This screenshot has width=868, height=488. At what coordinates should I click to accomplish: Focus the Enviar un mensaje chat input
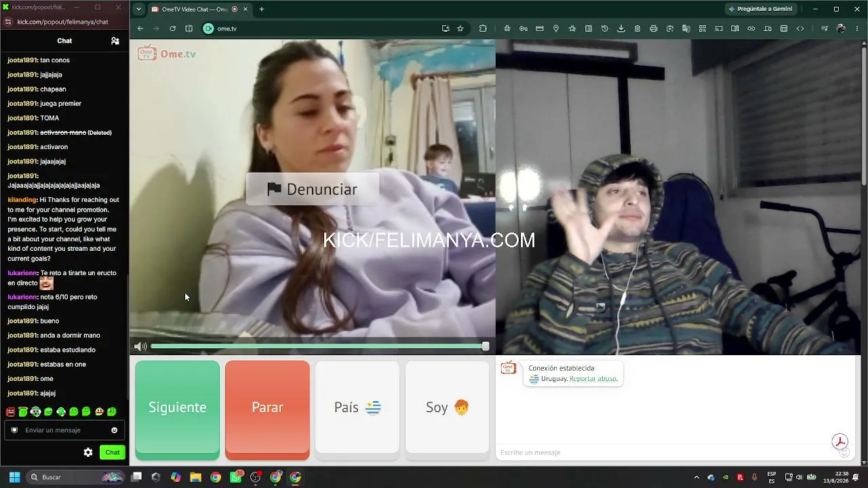64,430
